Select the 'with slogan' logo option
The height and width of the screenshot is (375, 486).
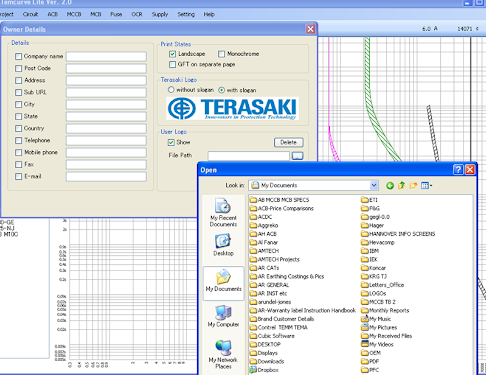point(221,90)
